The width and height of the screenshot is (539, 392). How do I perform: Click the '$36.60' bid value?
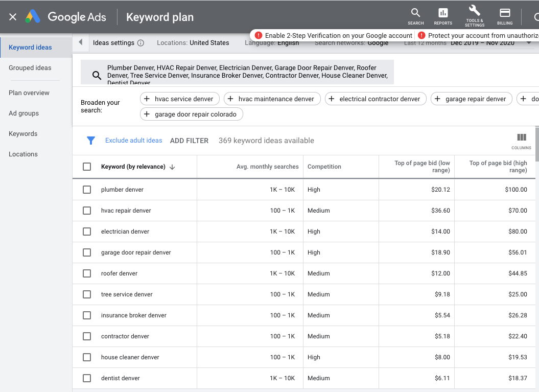click(441, 211)
